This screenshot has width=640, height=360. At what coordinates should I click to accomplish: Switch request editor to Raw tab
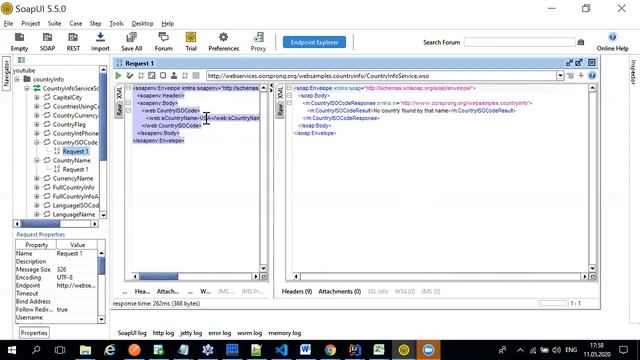[x=119, y=109]
